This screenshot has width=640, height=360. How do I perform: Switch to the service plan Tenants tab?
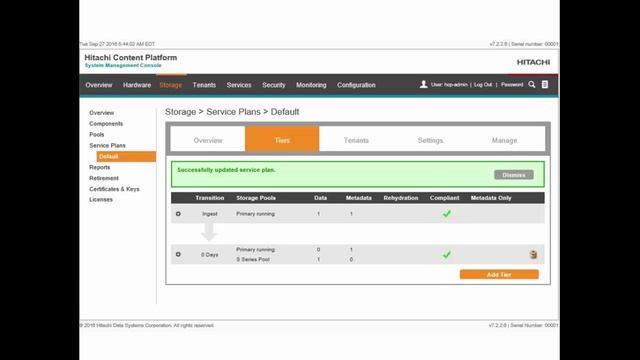click(x=356, y=140)
